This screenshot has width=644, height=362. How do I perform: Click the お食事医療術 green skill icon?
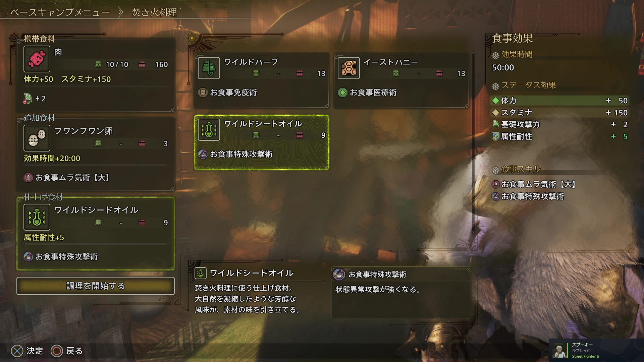click(343, 93)
